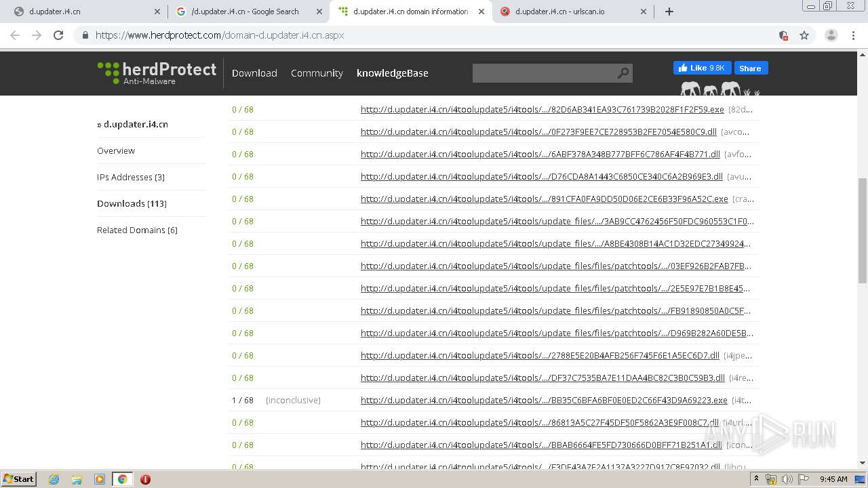Click the network tray icon

tap(772, 479)
